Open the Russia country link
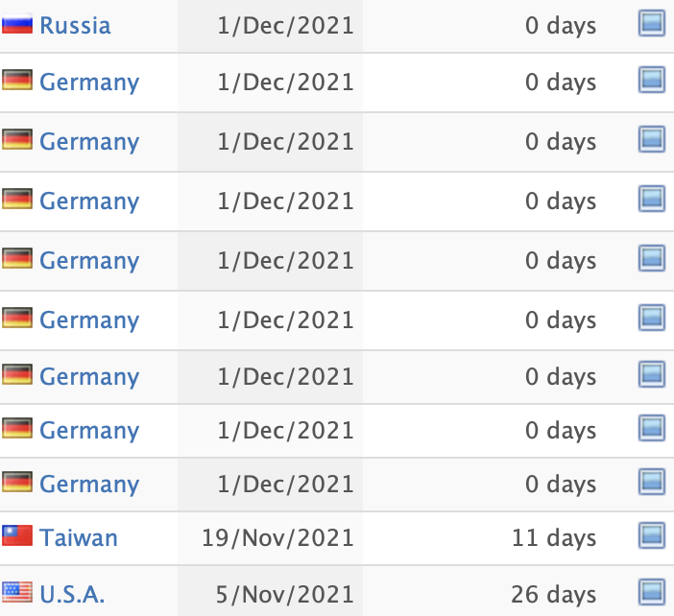Image resolution: width=674 pixels, height=616 pixels. tap(75, 25)
